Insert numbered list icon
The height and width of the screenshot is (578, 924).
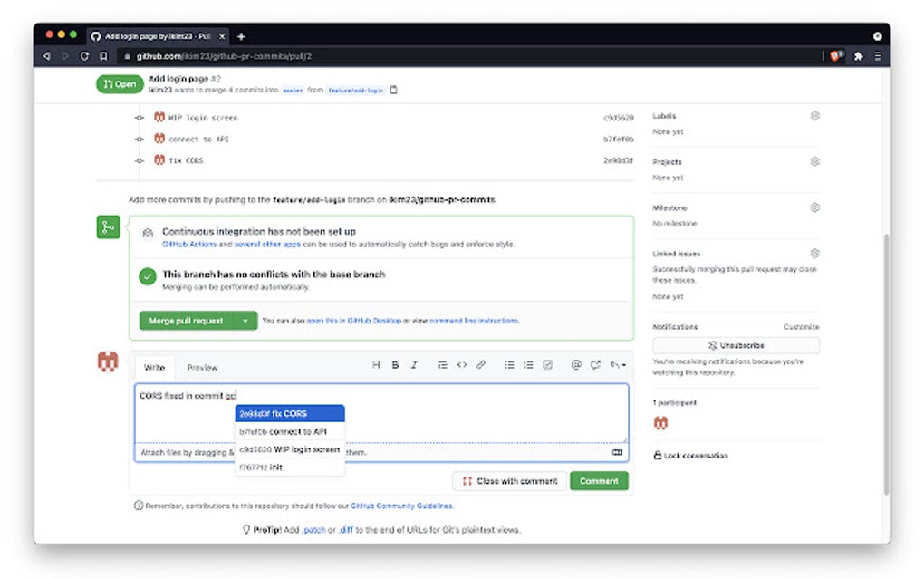click(528, 365)
